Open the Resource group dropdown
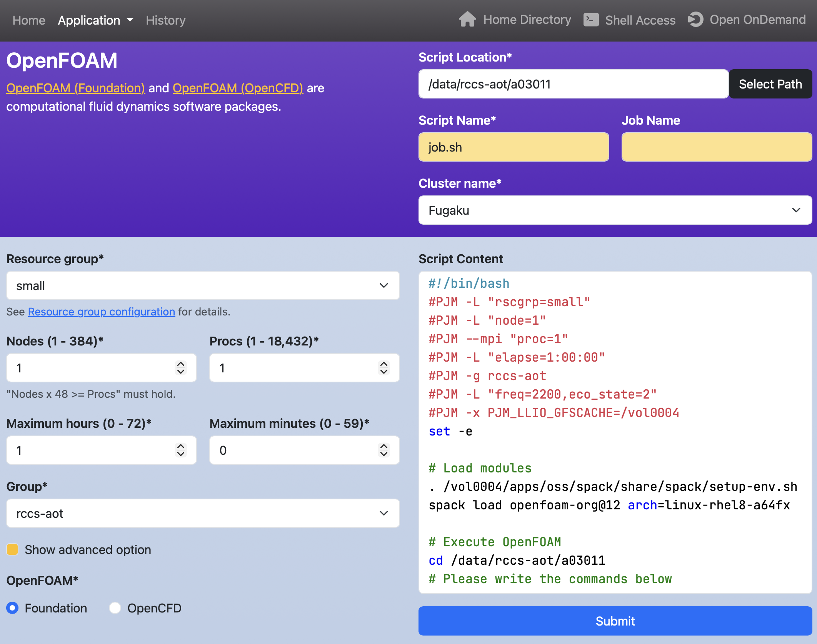Viewport: 817px width, 644px height. click(x=203, y=285)
